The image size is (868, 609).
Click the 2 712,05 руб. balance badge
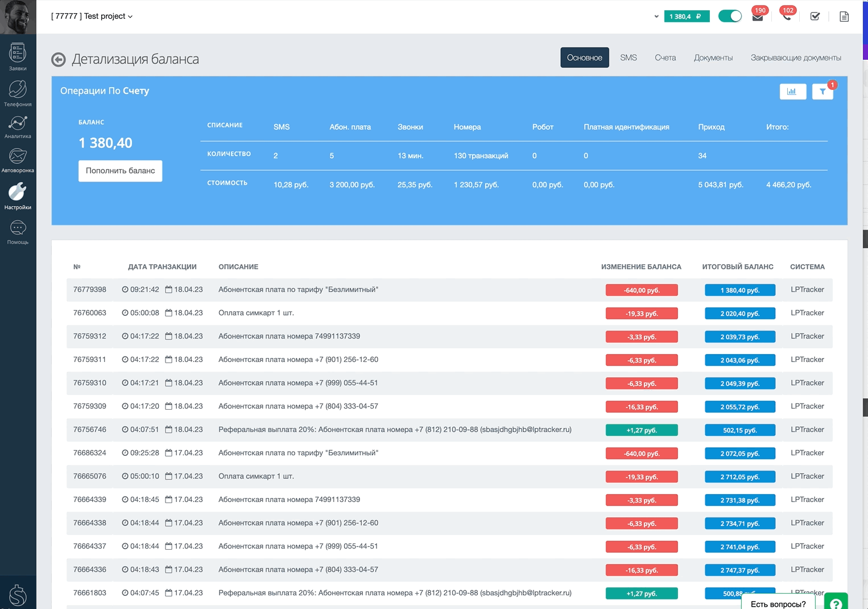click(740, 477)
